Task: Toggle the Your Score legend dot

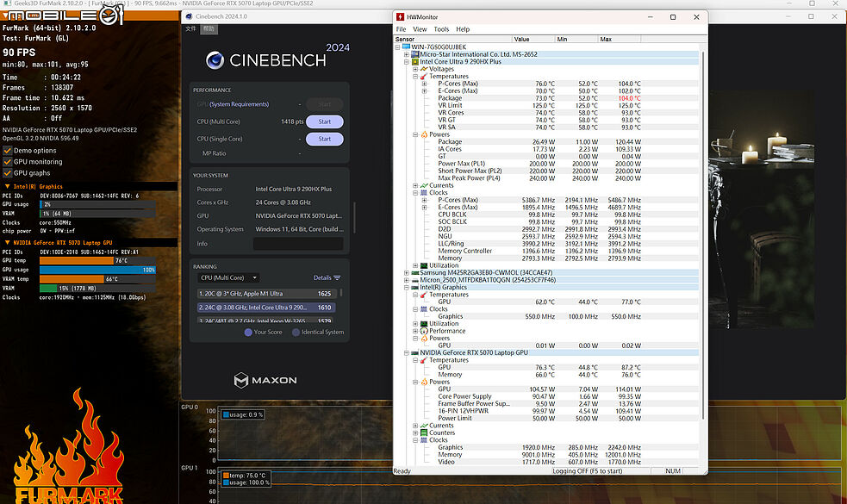Action: 248,333
